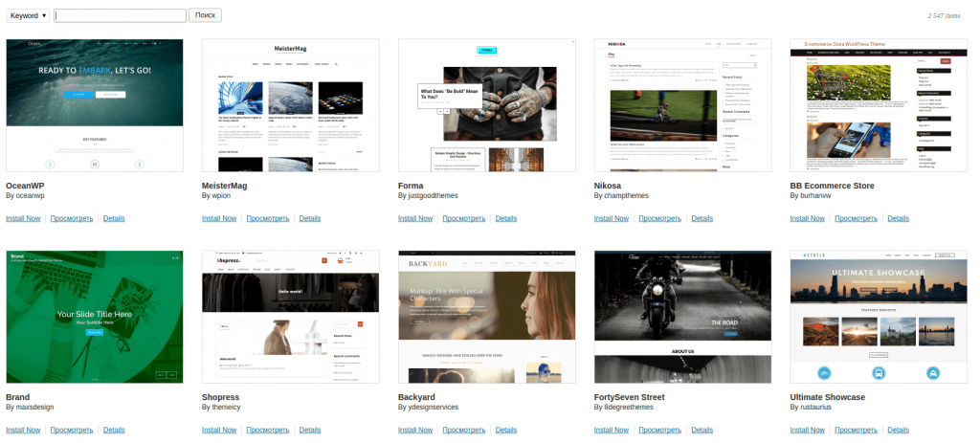The width and height of the screenshot is (980, 443).
Task: View Details of the OceanWP theme
Action: 114,219
